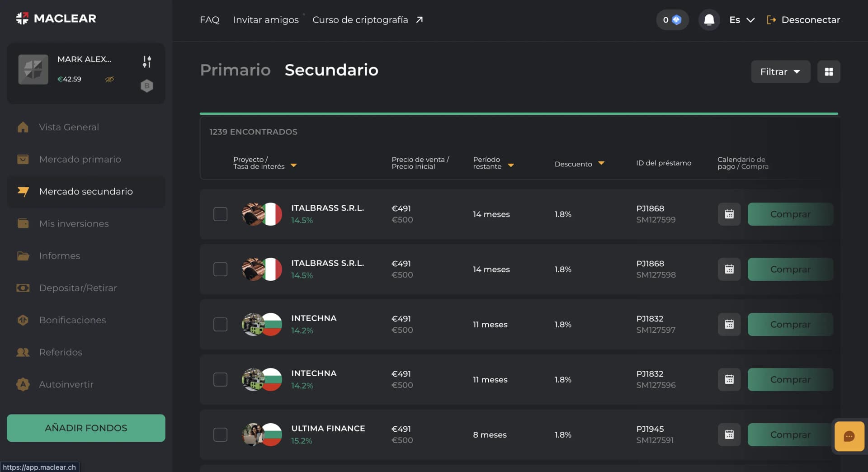
Task: Select the ULTIMA FINANCE row checkbox
Action: [x=220, y=435]
